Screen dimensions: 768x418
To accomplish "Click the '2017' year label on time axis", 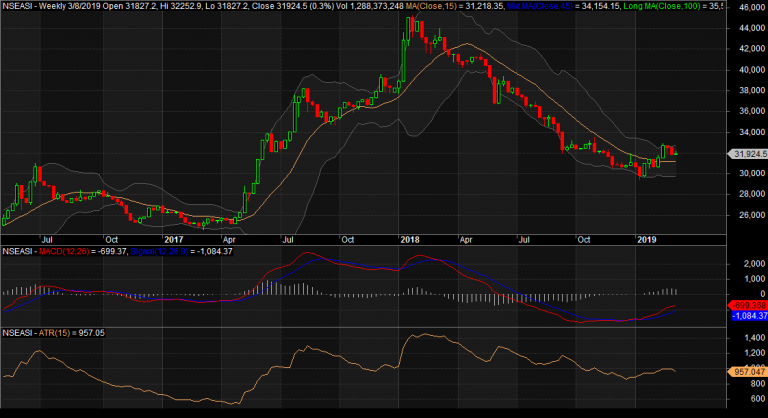I will pos(173,240).
